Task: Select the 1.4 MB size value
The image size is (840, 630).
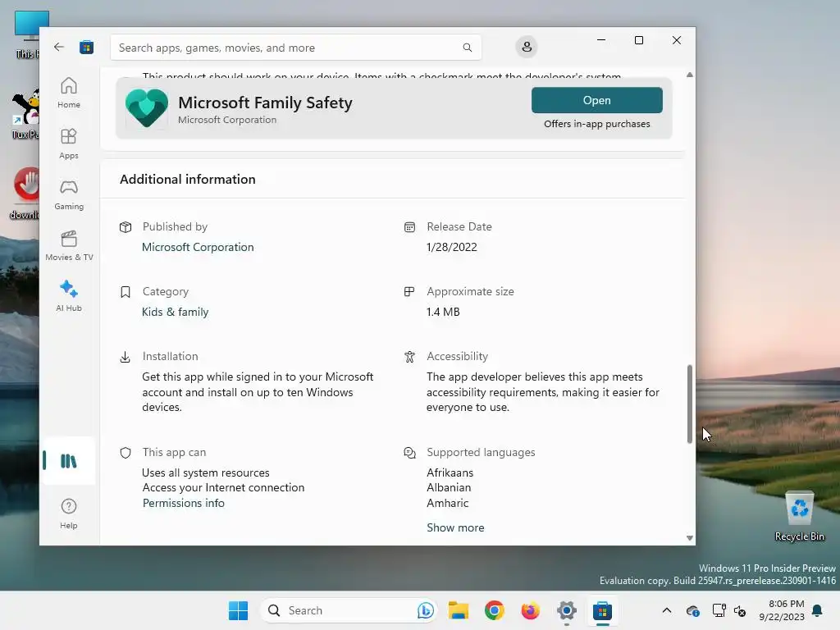Action: 443,312
